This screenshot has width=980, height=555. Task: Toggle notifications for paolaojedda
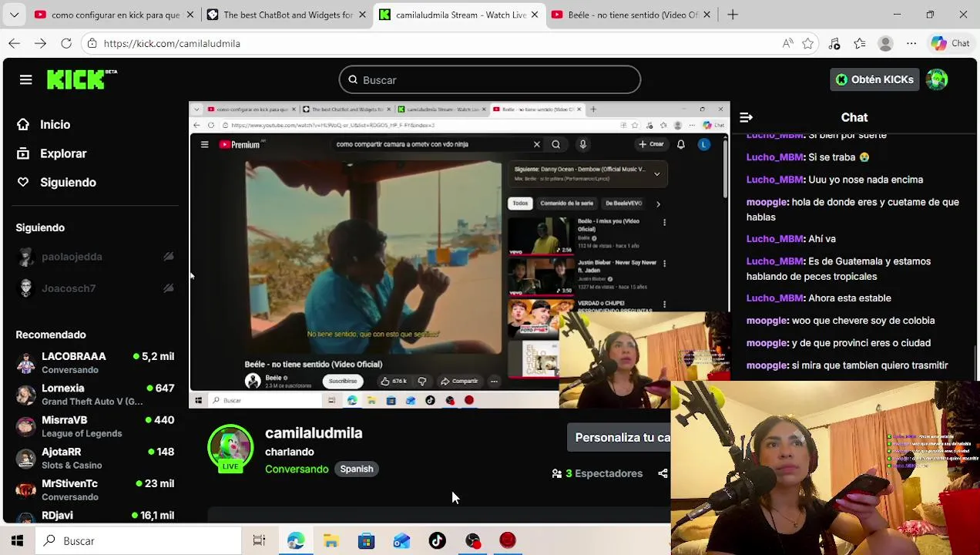coord(168,257)
